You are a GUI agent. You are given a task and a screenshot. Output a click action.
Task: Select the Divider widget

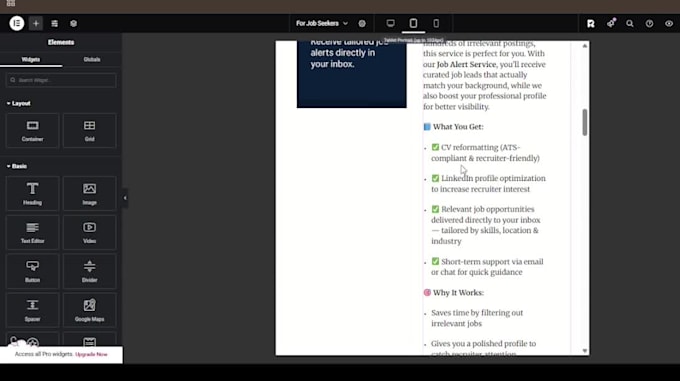89,271
